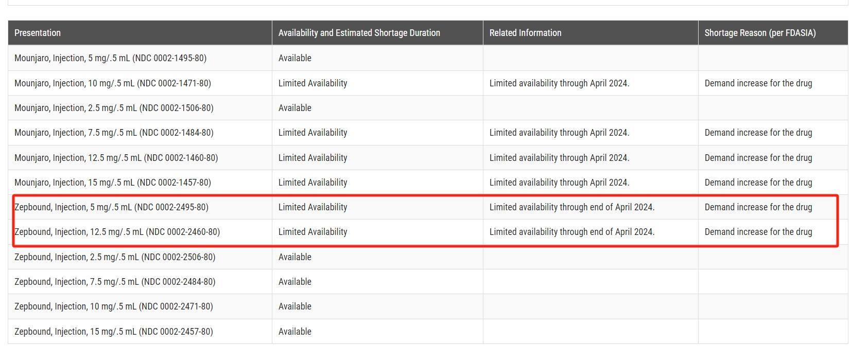868x364 pixels.
Task: Click the Presentation column header
Action: (38, 33)
